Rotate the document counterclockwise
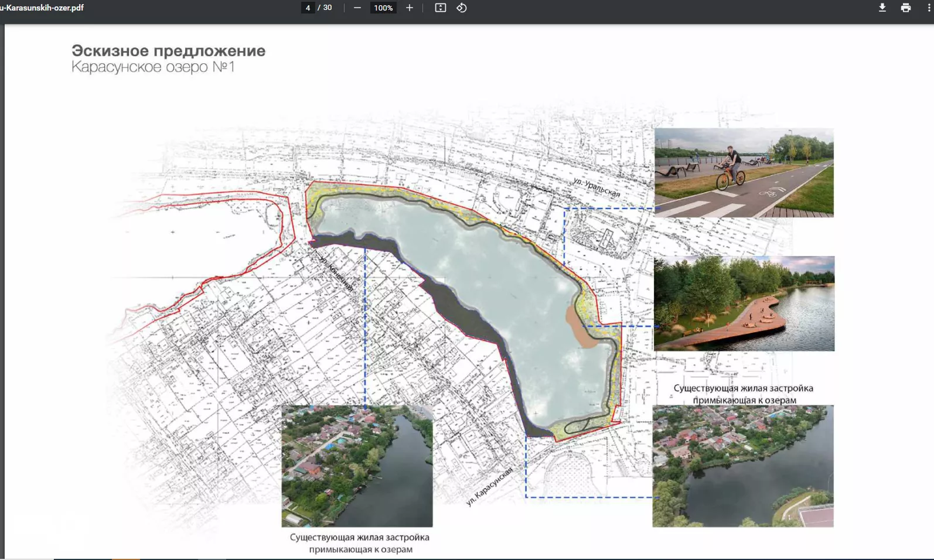Screen dimensions: 934x560 click(462, 8)
